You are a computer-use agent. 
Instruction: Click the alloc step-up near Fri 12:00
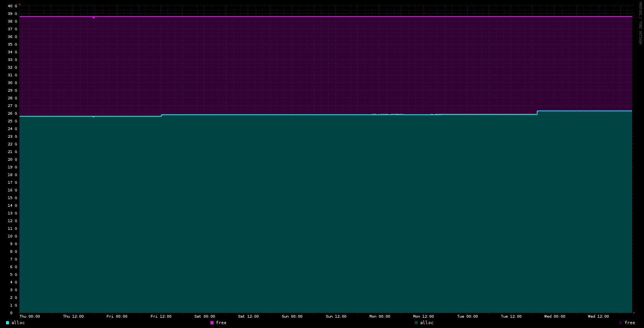(161, 115)
